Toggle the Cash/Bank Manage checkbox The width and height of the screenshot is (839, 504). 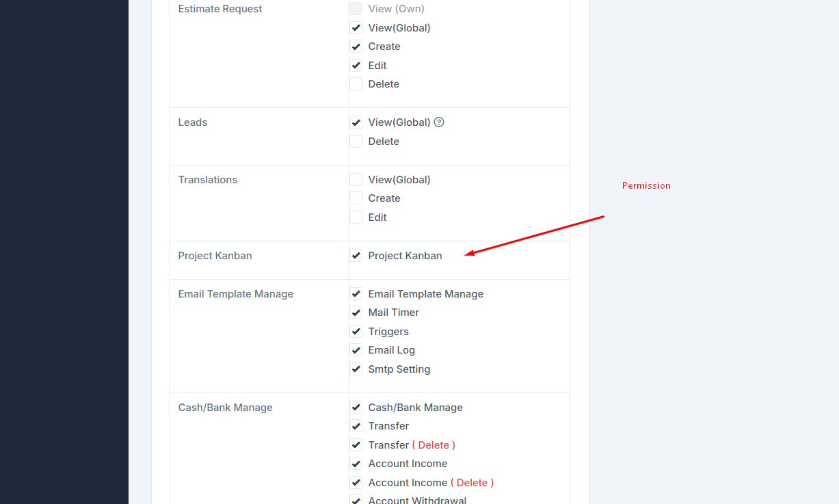(x=356, y=408)
